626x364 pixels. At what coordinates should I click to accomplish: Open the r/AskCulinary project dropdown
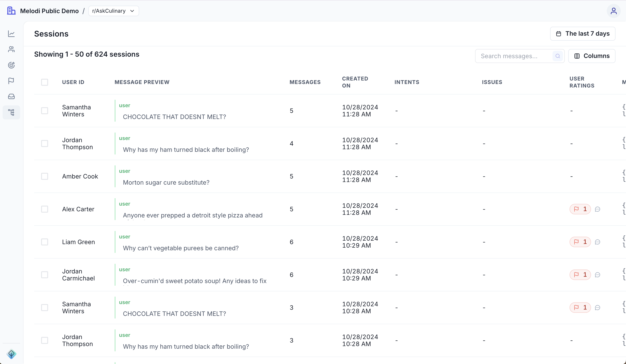click(113, 11)
